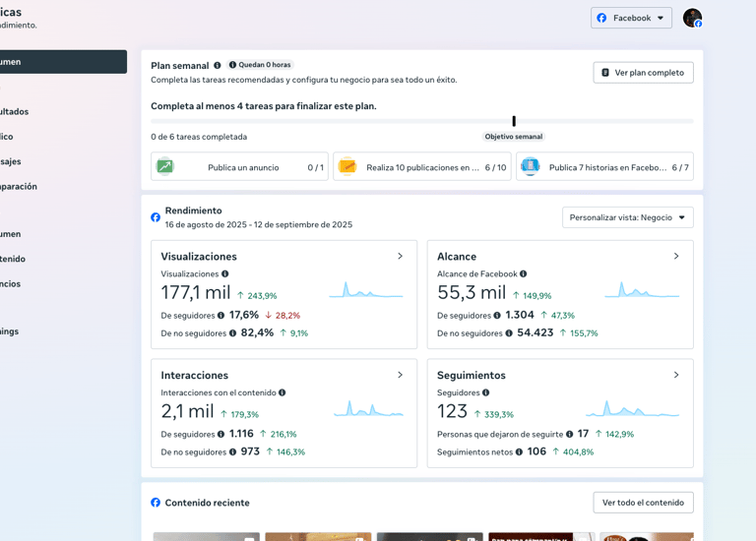Click the 404,8% net follows change
Screen dimensions: 756x541
(x=573, y=451)
